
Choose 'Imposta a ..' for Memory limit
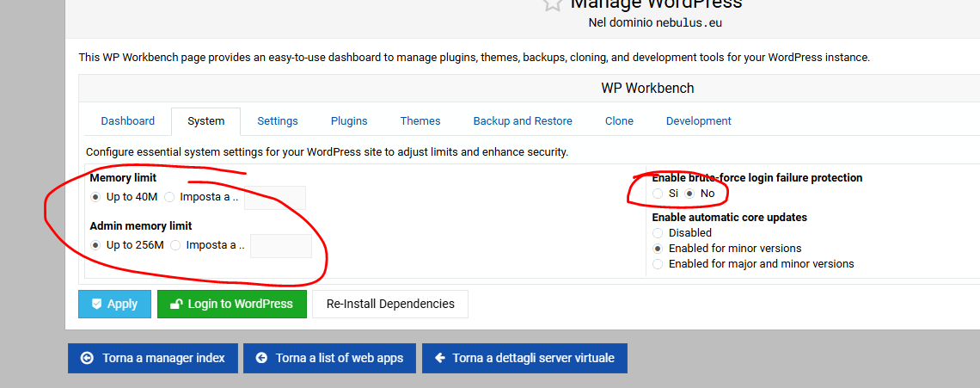click(169, 197)
